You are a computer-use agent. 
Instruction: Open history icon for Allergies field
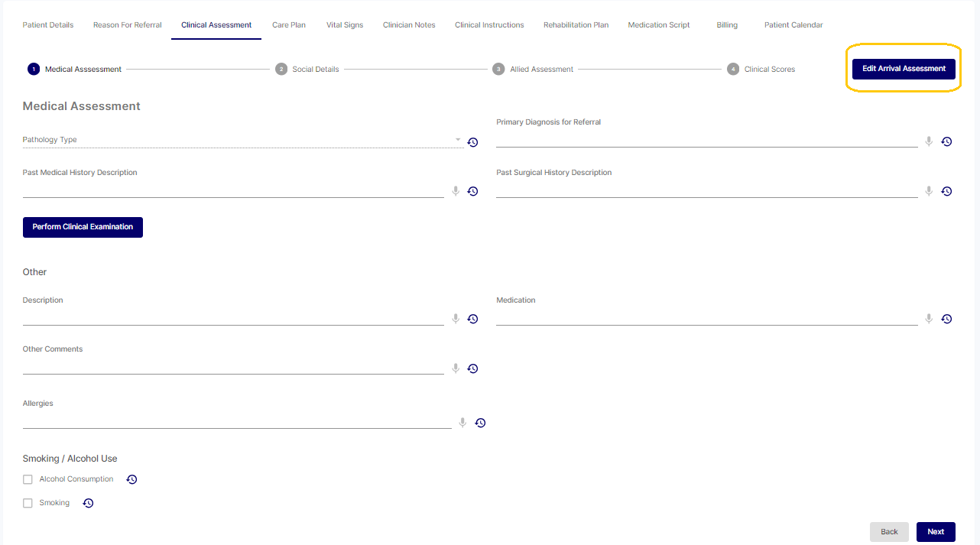tap(480, 423)
